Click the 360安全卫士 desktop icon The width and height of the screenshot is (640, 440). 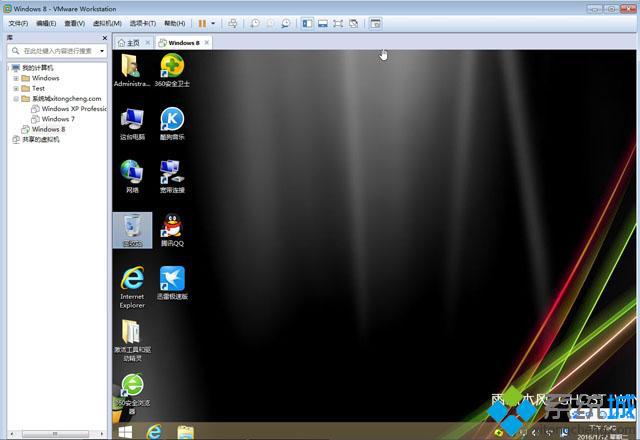tap(172, 71)
